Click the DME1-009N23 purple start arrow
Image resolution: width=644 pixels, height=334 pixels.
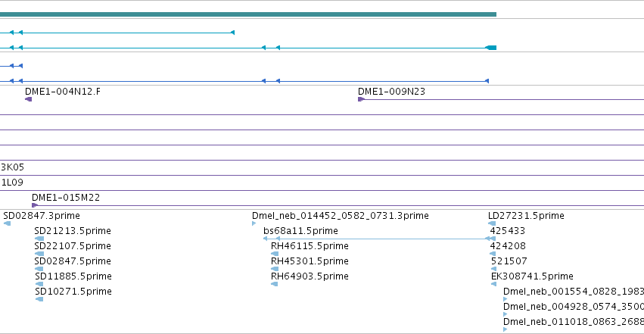pos(362,99)
